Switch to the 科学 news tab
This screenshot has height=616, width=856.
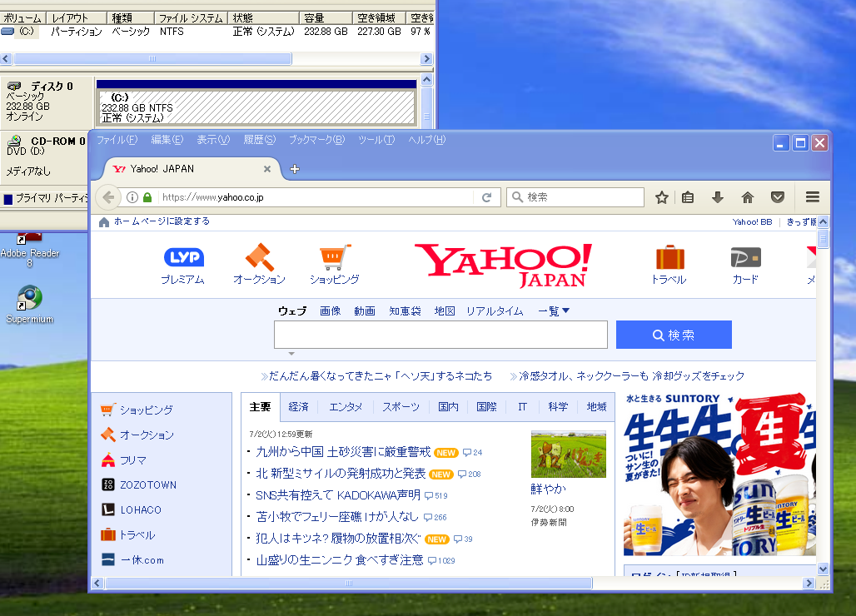[558, 406]
